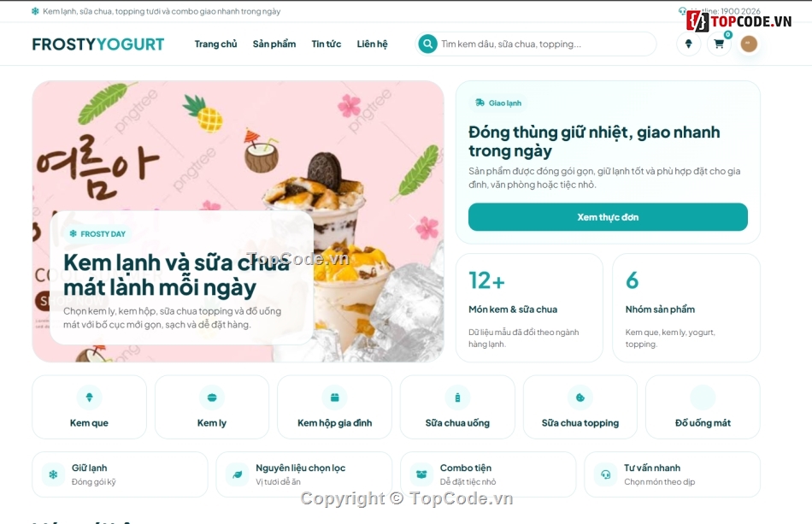The width and height of the screenshot is (812, 524).
Task: Click text Chọn món theo dịp
Action: (x=659, y=482)
